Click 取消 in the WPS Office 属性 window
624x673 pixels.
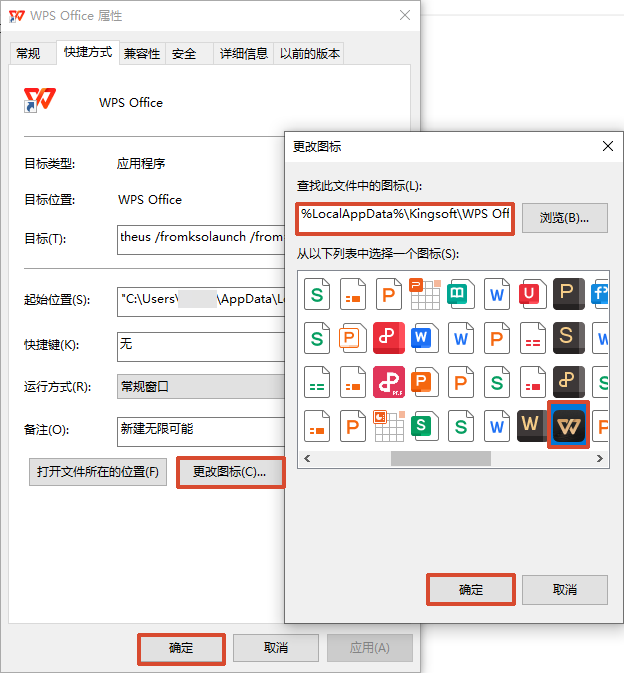coord(276,648)
